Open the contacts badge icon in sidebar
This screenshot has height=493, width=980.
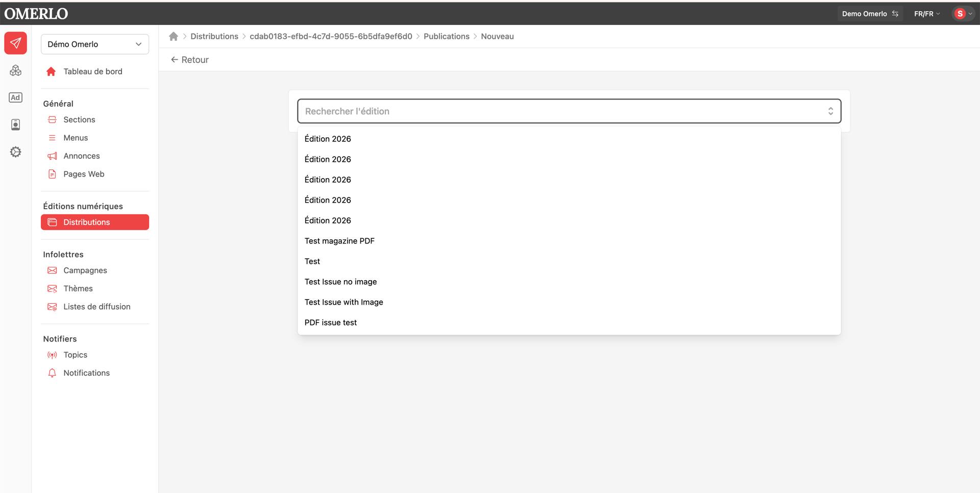click(15, 125)
